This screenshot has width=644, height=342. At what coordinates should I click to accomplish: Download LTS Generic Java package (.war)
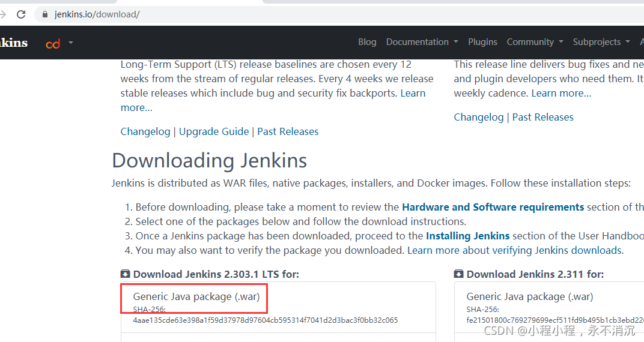(x=196, y=296)
